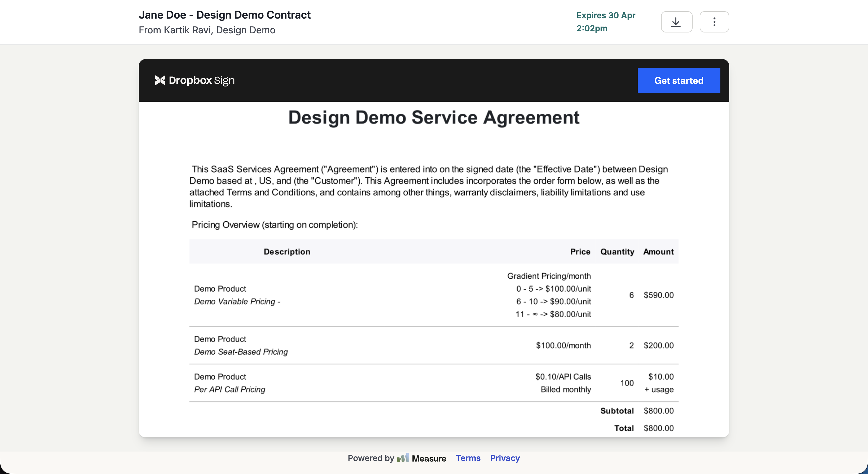Click the Design Demo Service Agreement heading
Viewport: 868px width, 474px height.
[x=434, y=117]
